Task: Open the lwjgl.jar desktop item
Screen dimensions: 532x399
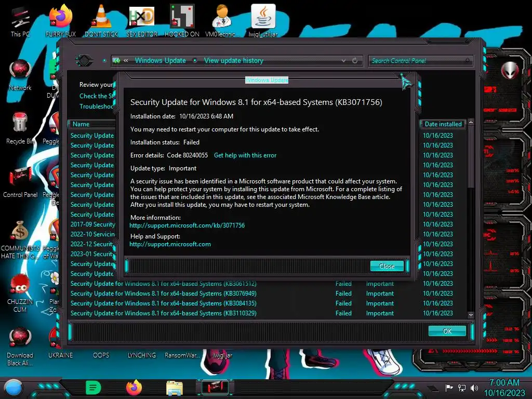Action: [222, 355]
